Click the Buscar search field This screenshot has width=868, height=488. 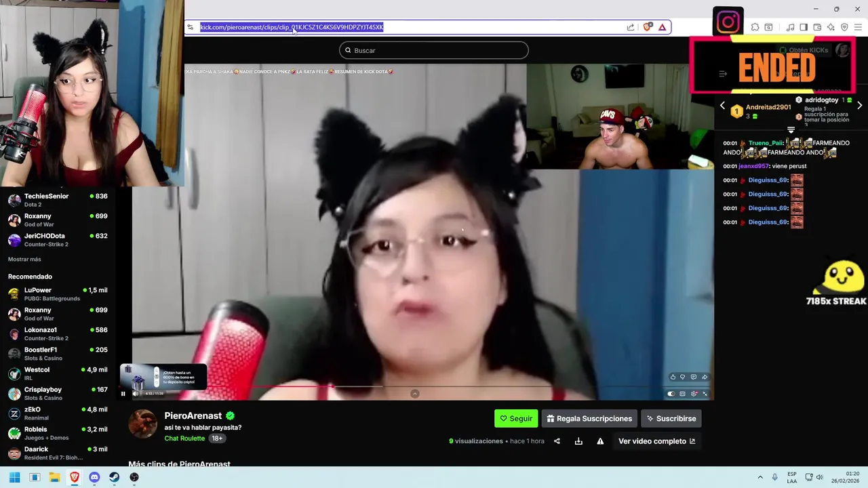[433, 50]
